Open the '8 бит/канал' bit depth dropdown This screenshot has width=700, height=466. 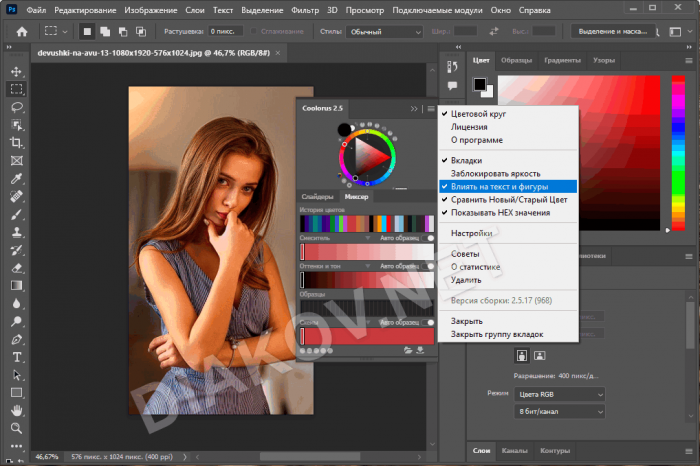559,412
